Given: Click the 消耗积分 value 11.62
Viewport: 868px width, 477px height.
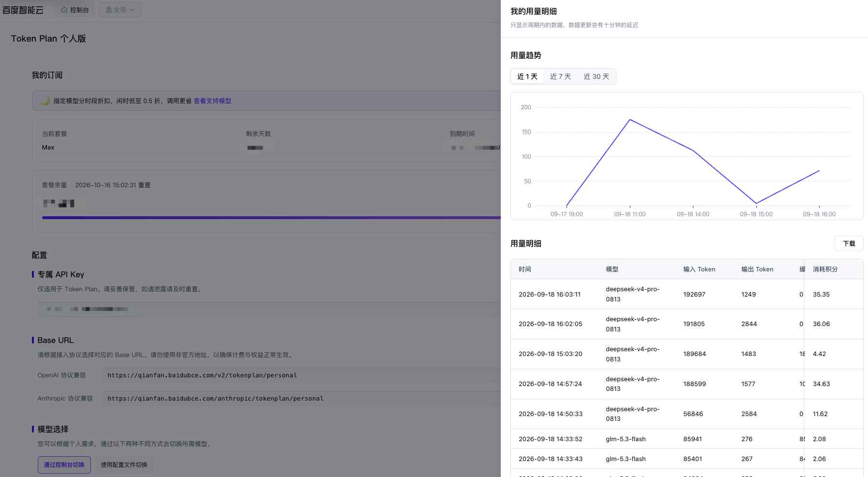Looking at the screenshot, I should coord(821,414).
